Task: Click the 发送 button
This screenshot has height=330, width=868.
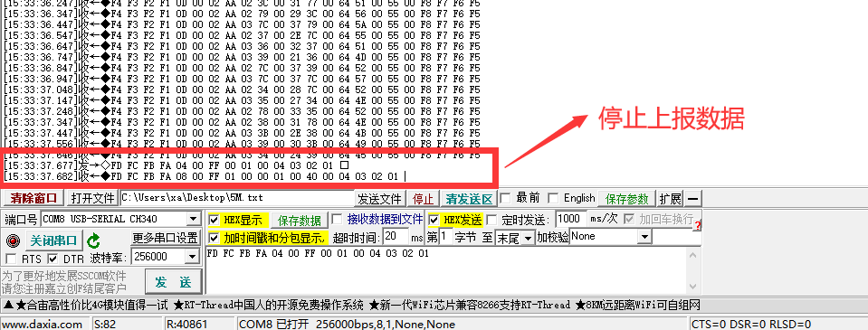Action: click(173, 282)
